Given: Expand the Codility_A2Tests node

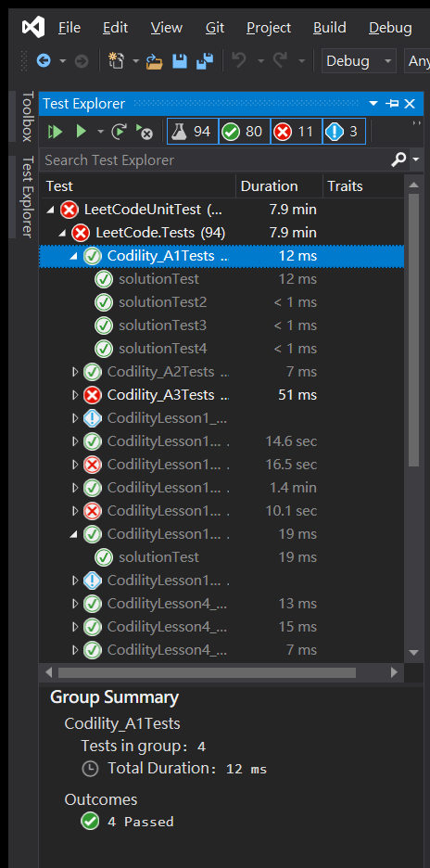Looking at the screenshot, I should coord(75,372).
